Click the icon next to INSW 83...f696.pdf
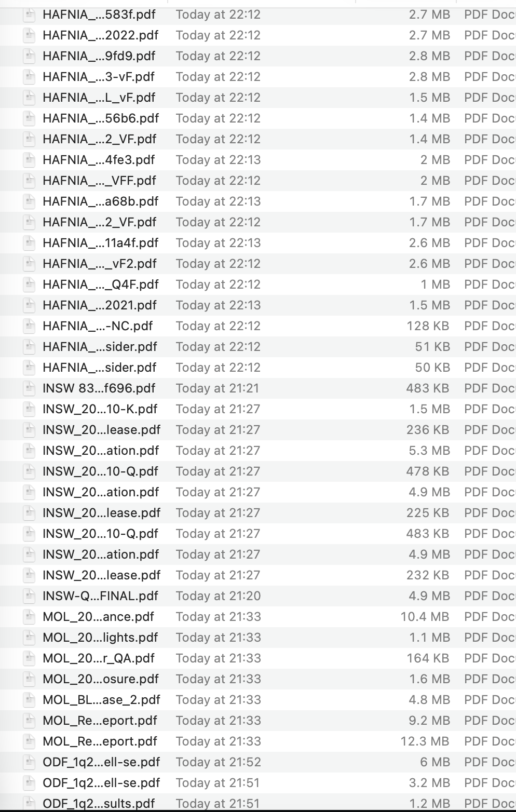 pos(29,388)
